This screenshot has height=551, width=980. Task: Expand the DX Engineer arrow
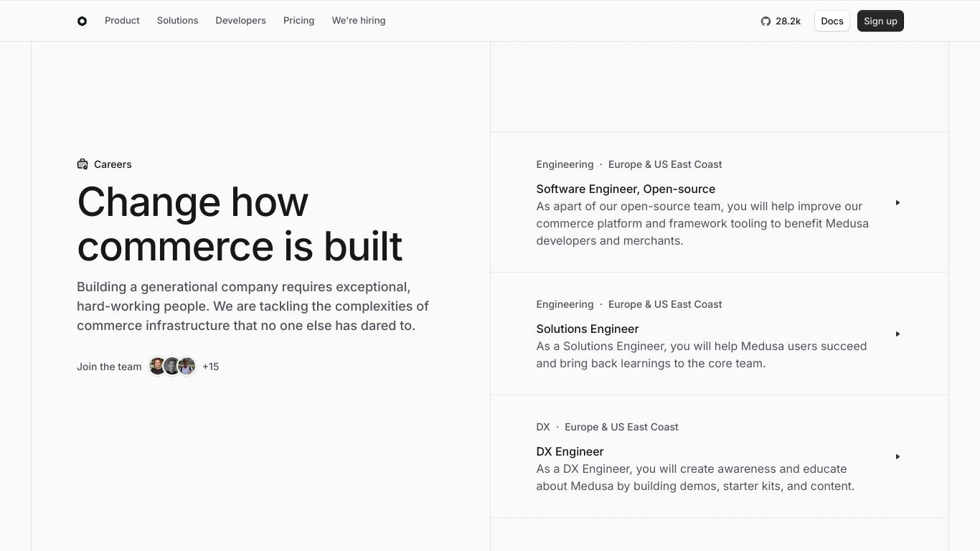click(x=897, y=457)
